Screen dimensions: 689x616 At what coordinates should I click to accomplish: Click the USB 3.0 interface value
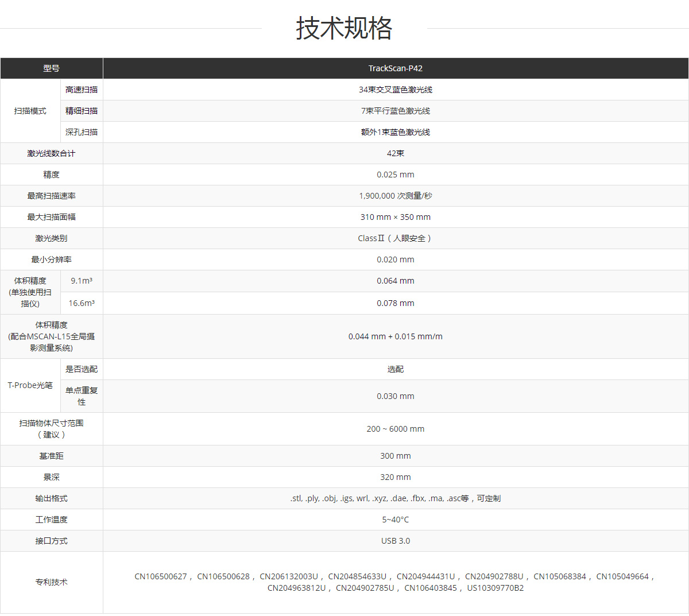[x=396, y=540]
